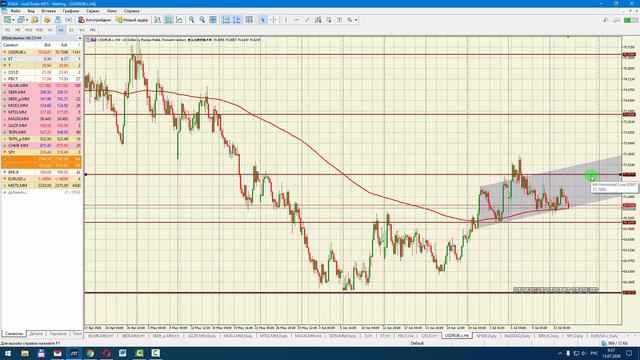640x360 pixels.
Task: Open the Справка menu
Action: [131, 11]
